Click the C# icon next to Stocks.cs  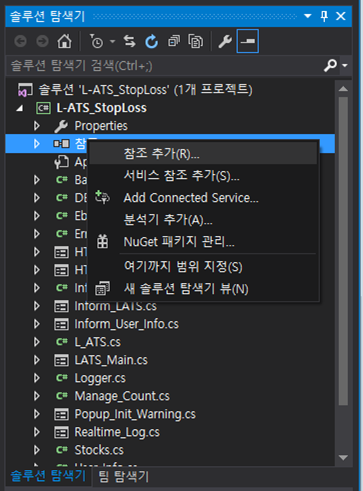point(62,450)
